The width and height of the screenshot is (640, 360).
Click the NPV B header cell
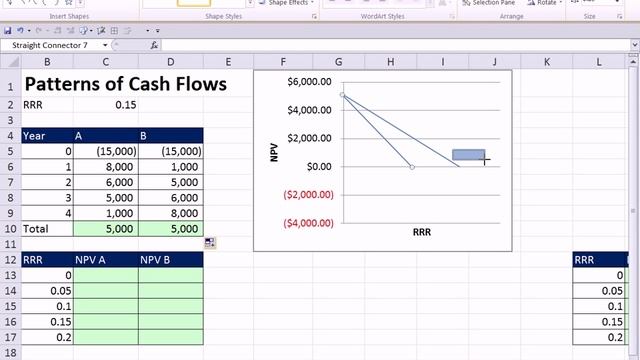[171, 260]
